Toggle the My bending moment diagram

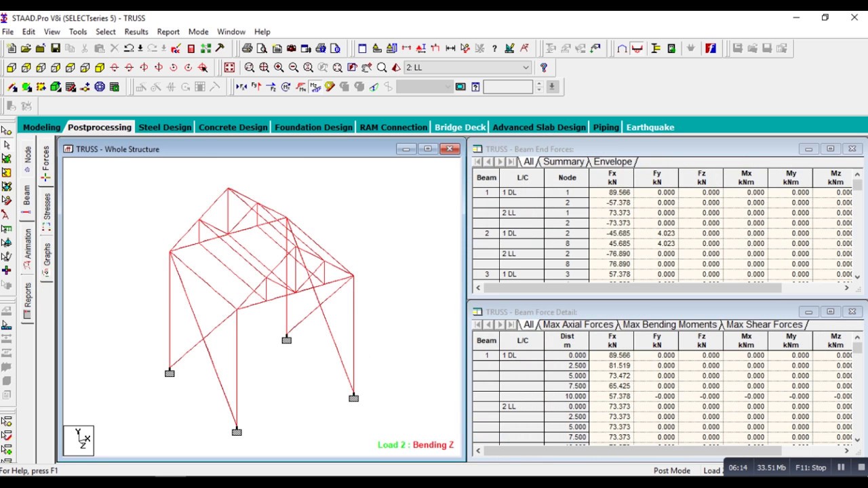[300, 87]
